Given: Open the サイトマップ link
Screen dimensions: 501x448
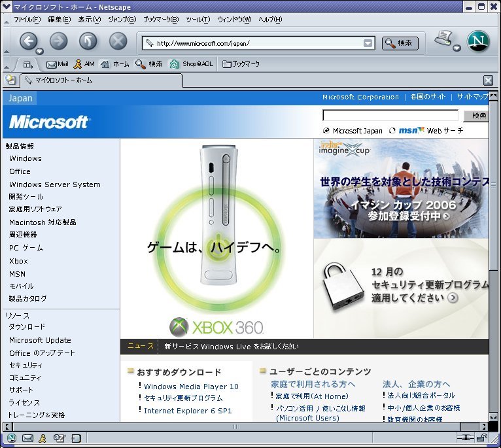Looking at the screenshot, I should point(473,97).
